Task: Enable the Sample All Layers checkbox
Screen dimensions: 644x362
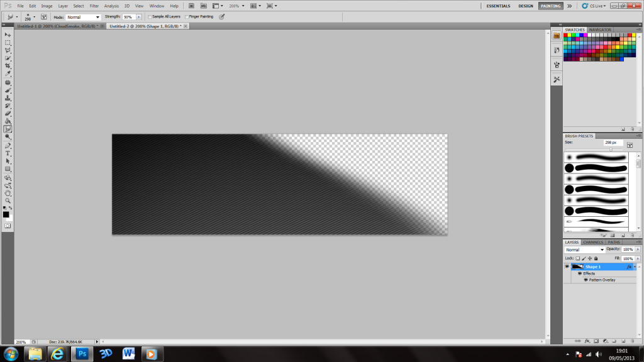Action: (x=148, y=17)
